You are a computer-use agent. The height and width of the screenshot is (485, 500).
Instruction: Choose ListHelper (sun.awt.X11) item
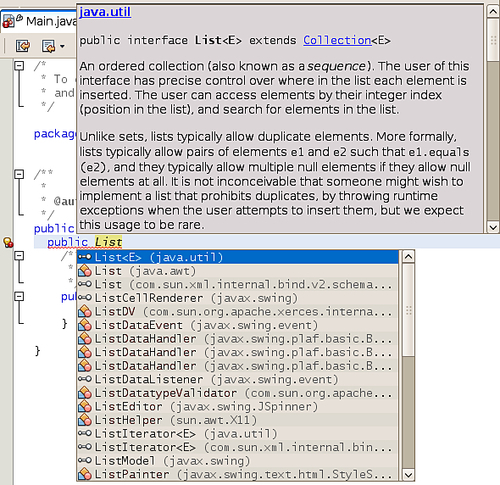pos(238,420)
